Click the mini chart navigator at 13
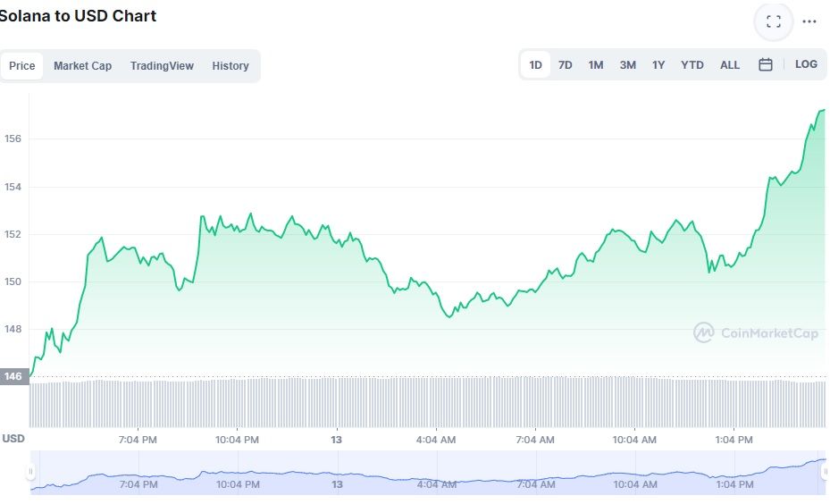This screenshot has height=504, width=830. pos(337,483)
